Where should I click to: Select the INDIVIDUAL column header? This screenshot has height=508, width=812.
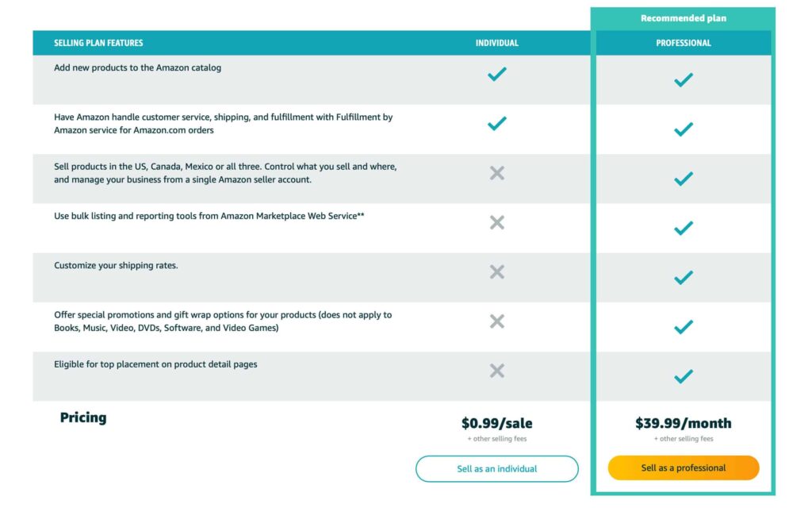tap(496, 43)
